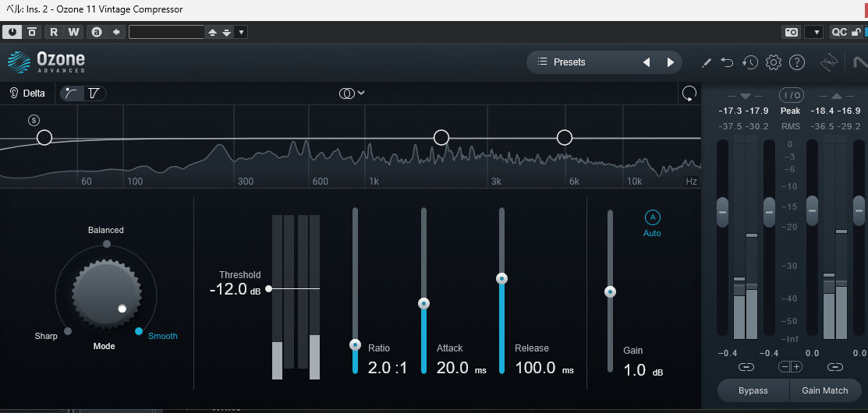Click the output gain fader beside -50
Viewport: 868px width, 413px height.
[x=812, y=210]
